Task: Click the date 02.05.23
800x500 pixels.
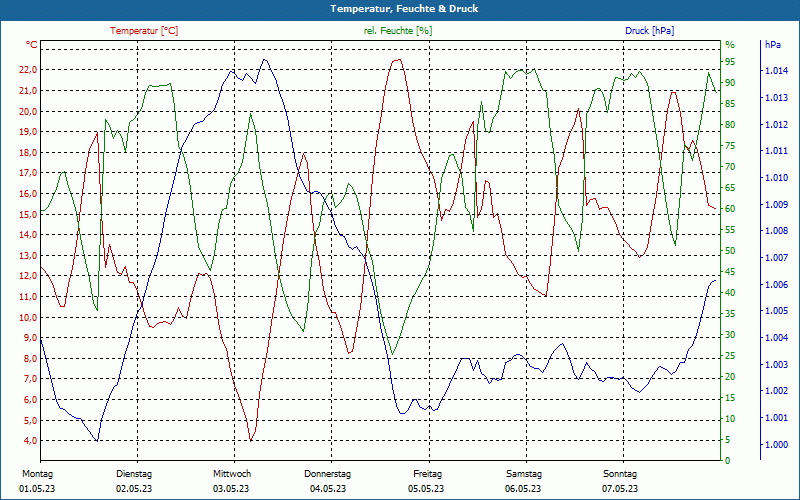Action: tap(134, 489)
